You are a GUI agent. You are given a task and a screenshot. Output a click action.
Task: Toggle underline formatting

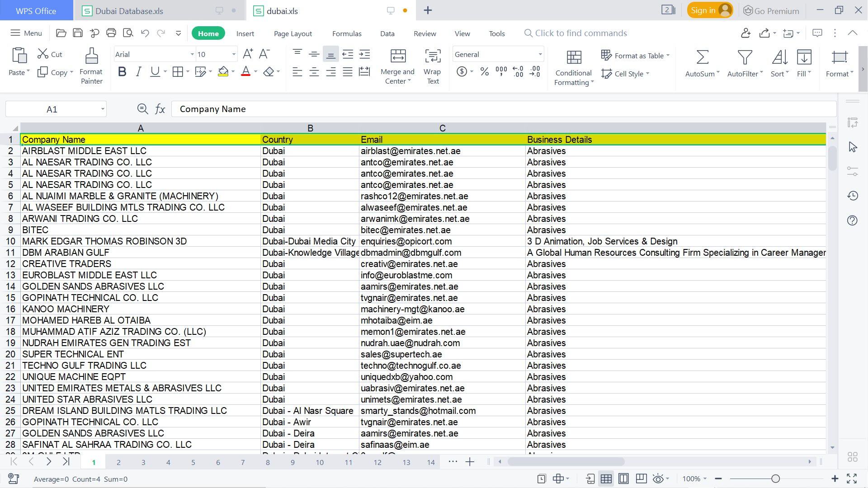[x=154, y=71]
